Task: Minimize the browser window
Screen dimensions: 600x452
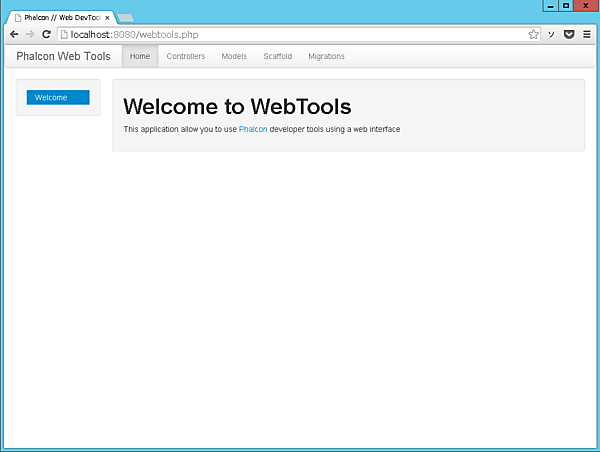Action: point(550,6)
